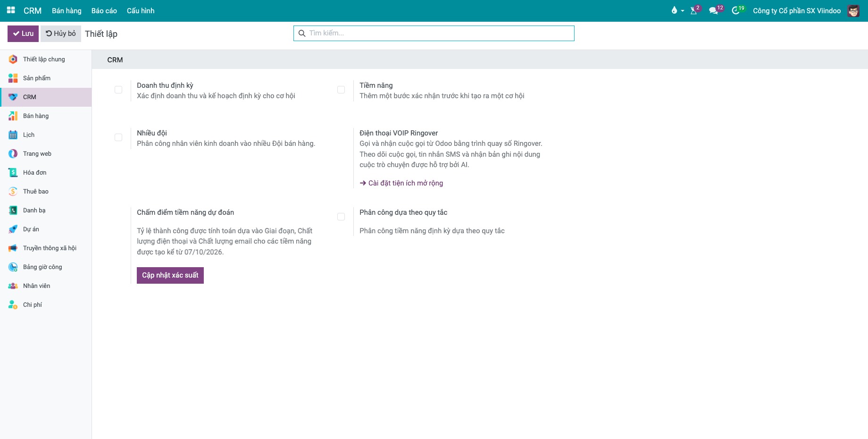Select the Dự án rocket icon
The image size is (868, 439).
(13, 229)
